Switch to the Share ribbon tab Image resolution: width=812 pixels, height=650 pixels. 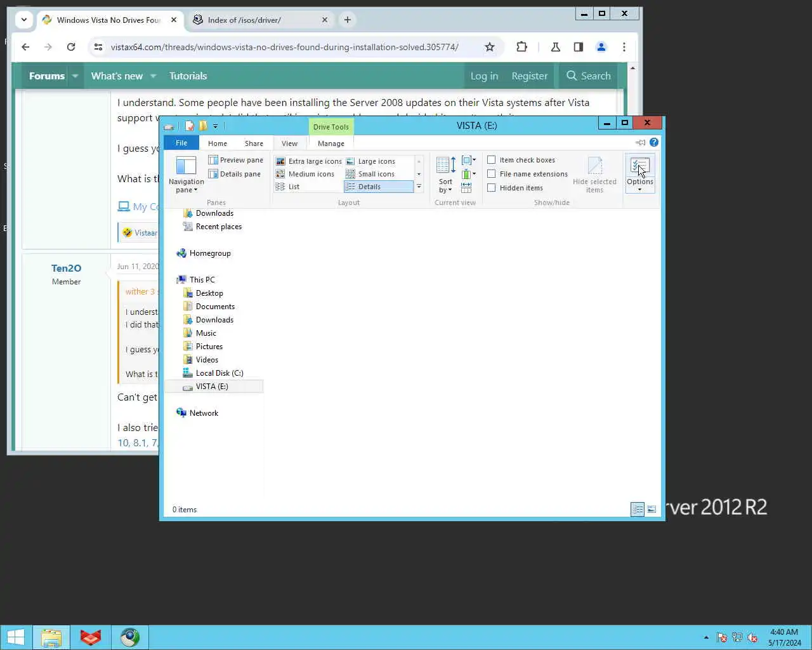pos(254,143)
